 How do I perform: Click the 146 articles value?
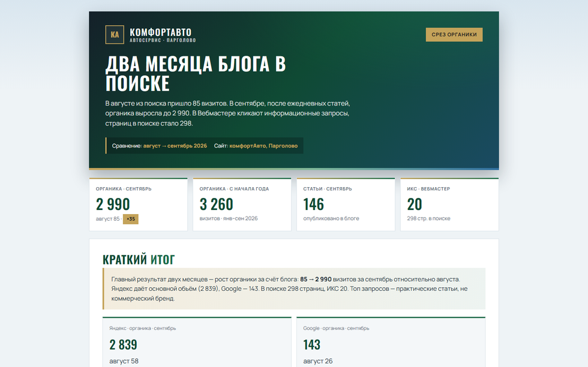point(313,204)
